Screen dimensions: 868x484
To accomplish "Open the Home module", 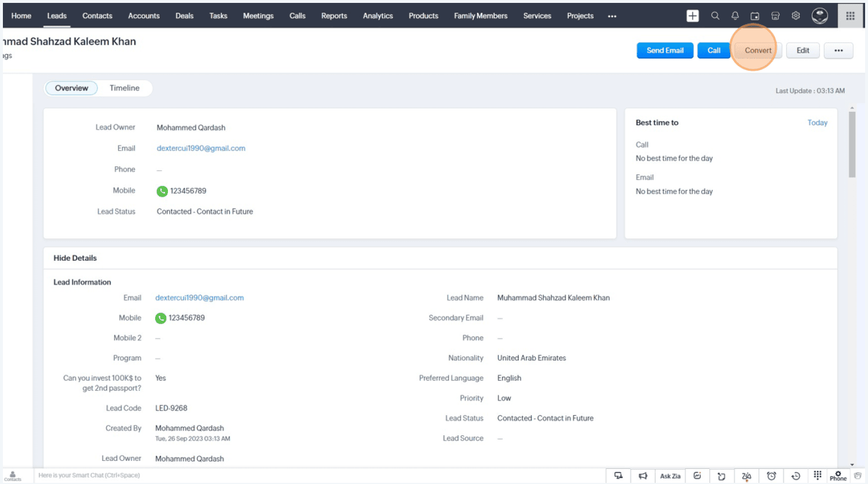I will click(21, 16).
